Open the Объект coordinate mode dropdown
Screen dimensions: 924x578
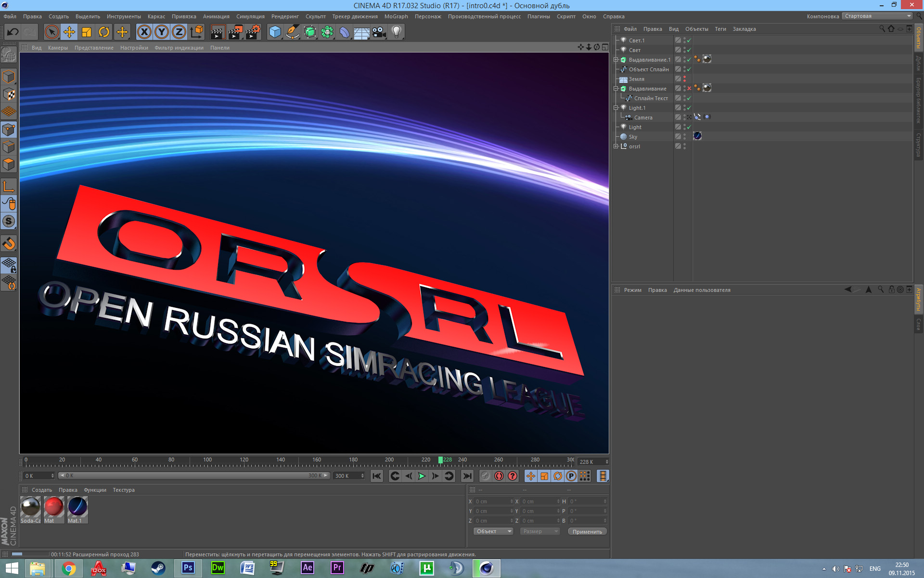click(x=493, y=531)
